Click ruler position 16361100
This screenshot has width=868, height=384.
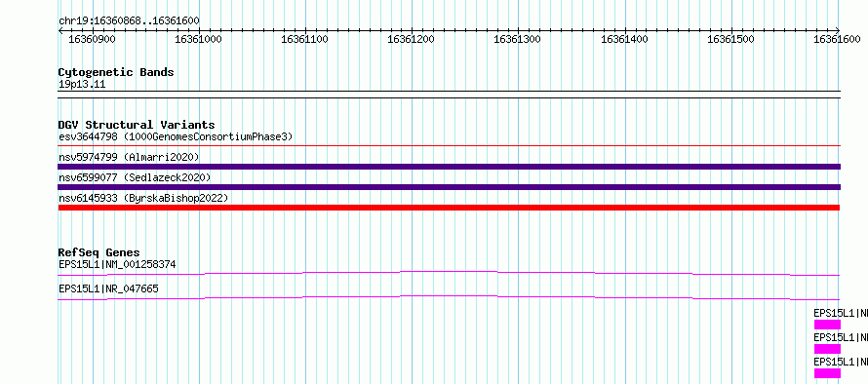305,39
